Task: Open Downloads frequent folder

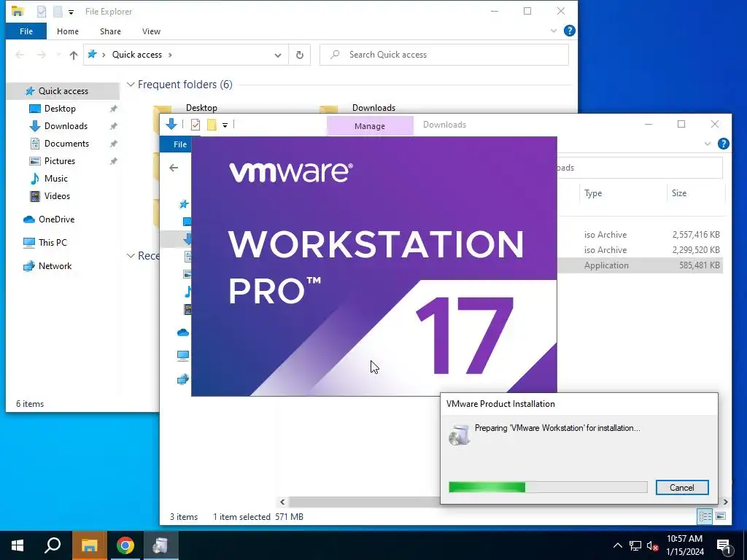Action: [x=373, y=108]
